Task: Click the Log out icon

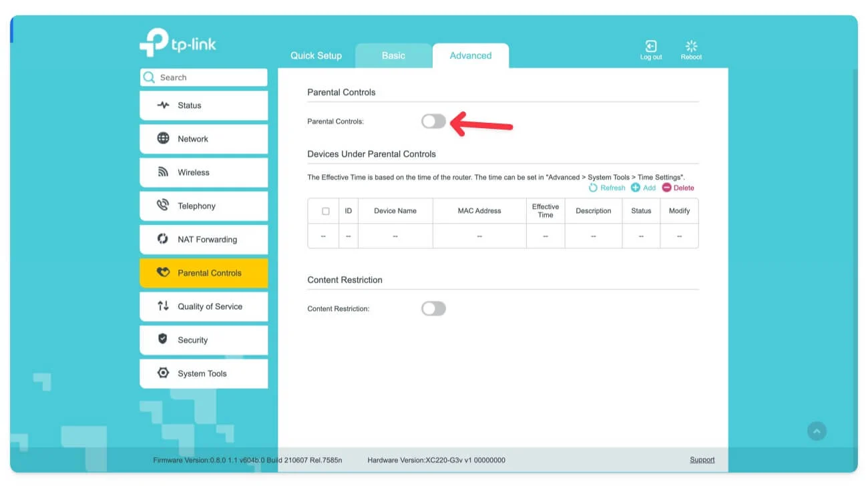Action: tap(650, 46)
